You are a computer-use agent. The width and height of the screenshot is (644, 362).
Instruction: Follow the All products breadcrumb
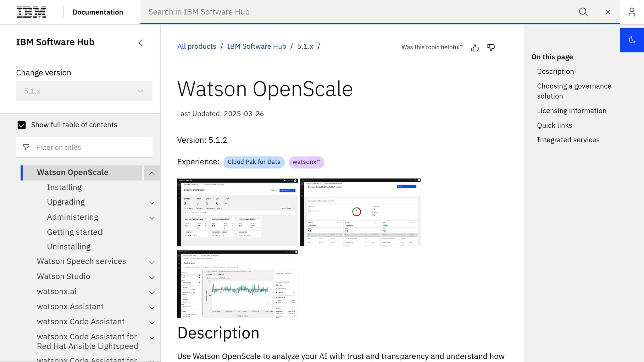[197, 47]
